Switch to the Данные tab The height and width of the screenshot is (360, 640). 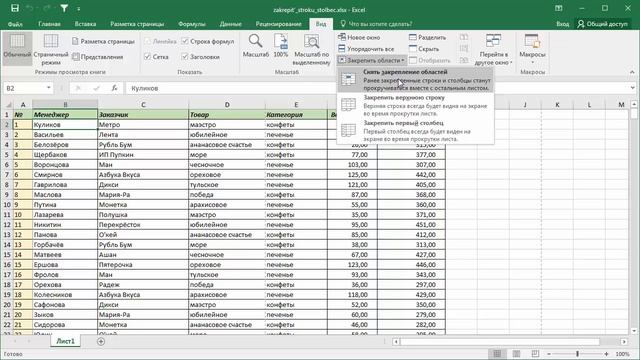click(231, 24)
